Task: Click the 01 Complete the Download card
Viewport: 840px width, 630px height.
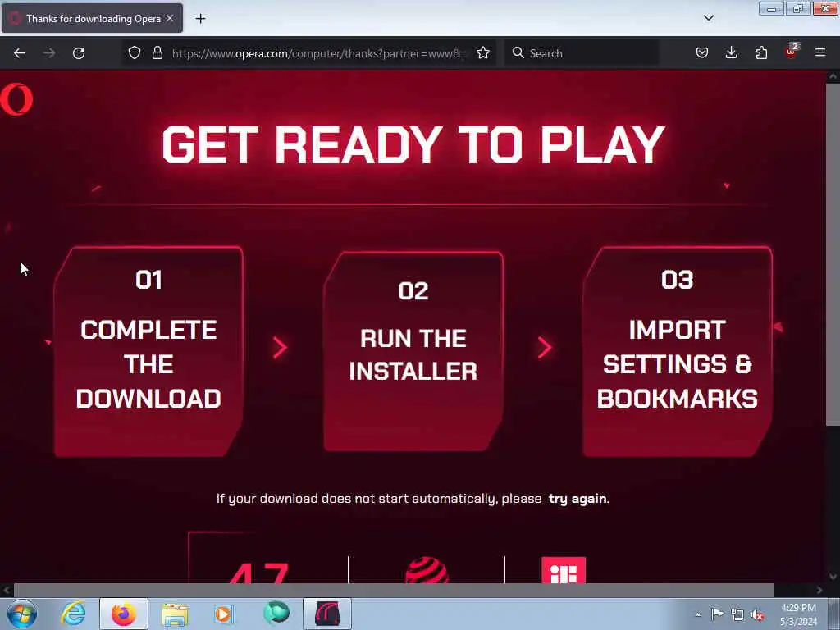Action: click(148, 352)
